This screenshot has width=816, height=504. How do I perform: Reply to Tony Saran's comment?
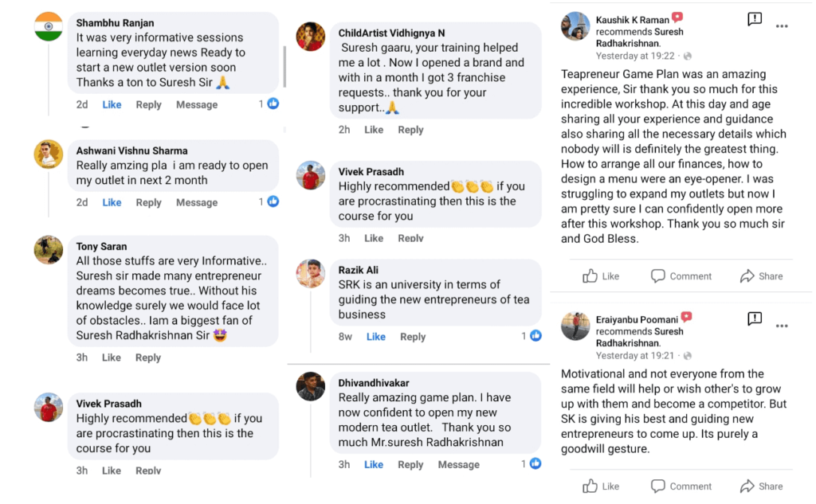click(x=148, y=357)
